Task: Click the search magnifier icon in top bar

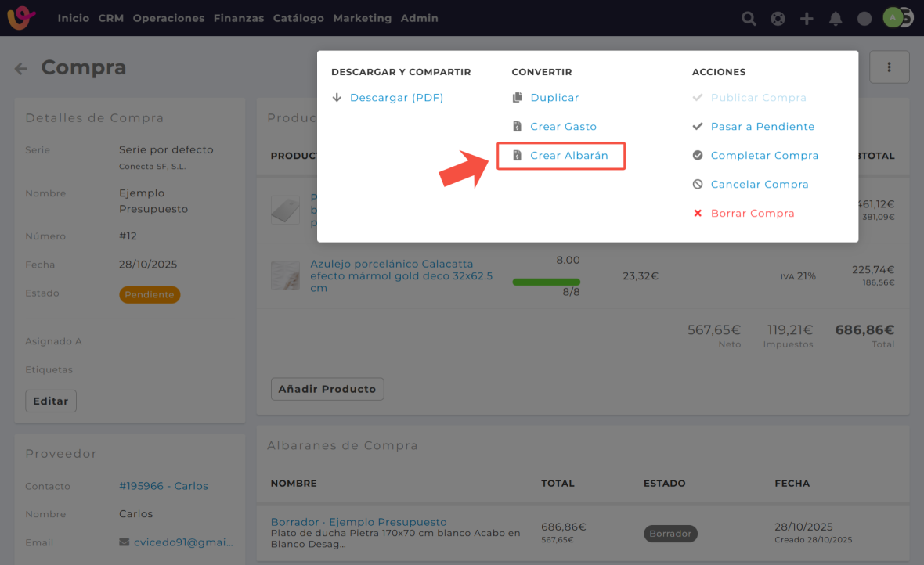Action: point(749,18)
